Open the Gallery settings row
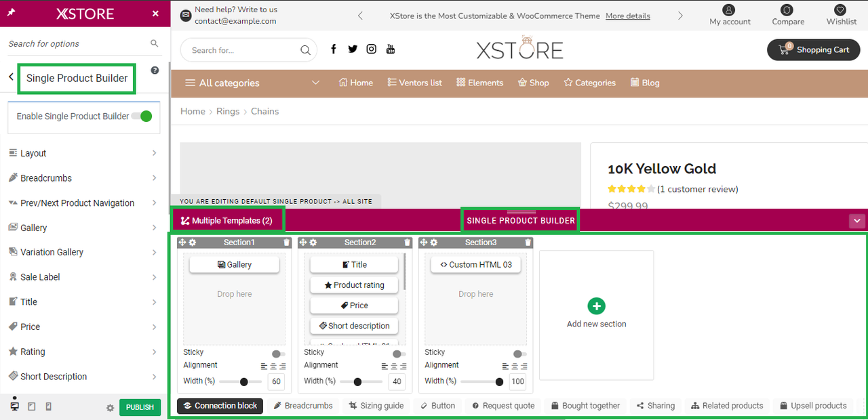868x420 pixels. pos(84,228)
